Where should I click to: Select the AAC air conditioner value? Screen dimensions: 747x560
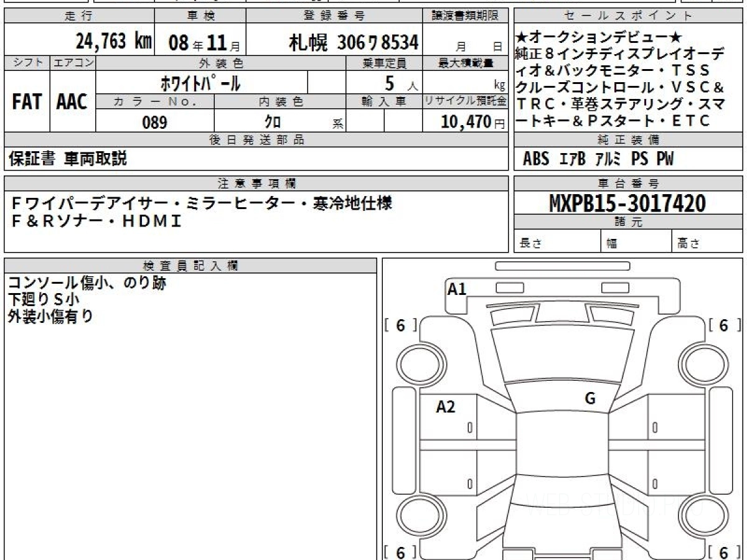(73, 102)
